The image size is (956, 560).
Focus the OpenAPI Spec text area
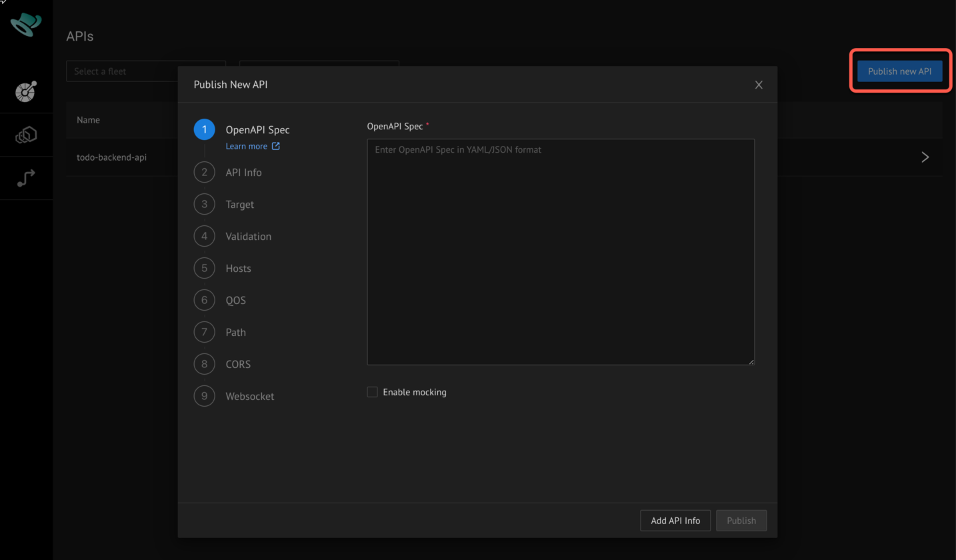[561, 252]
